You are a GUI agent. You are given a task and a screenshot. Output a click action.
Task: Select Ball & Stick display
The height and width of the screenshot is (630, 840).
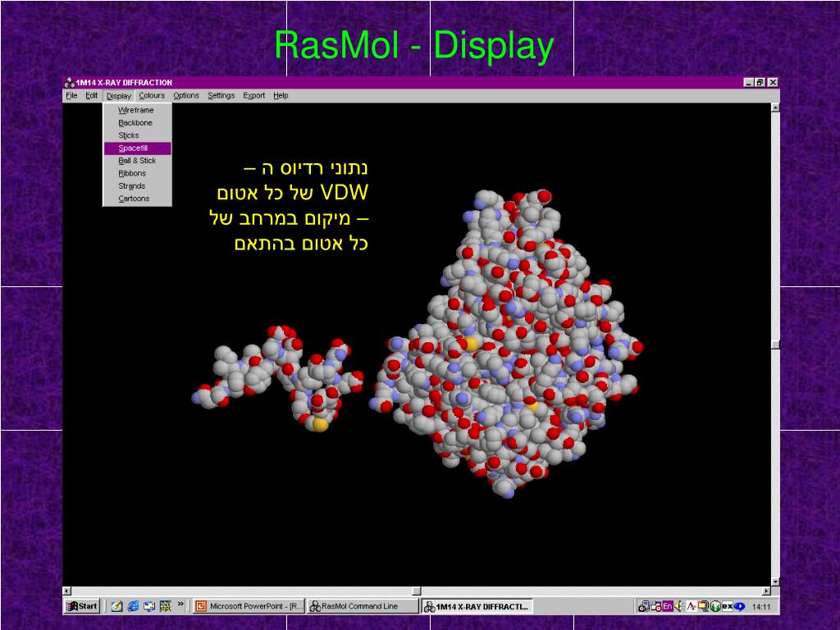point(137,161)
